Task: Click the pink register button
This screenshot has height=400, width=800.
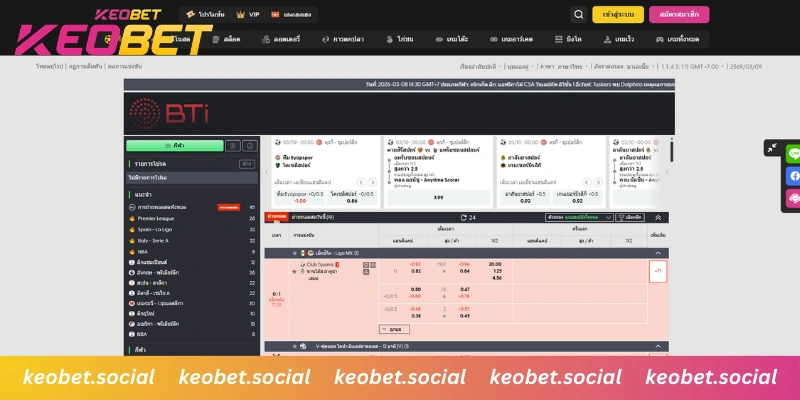Action: [x=680, y=14]
